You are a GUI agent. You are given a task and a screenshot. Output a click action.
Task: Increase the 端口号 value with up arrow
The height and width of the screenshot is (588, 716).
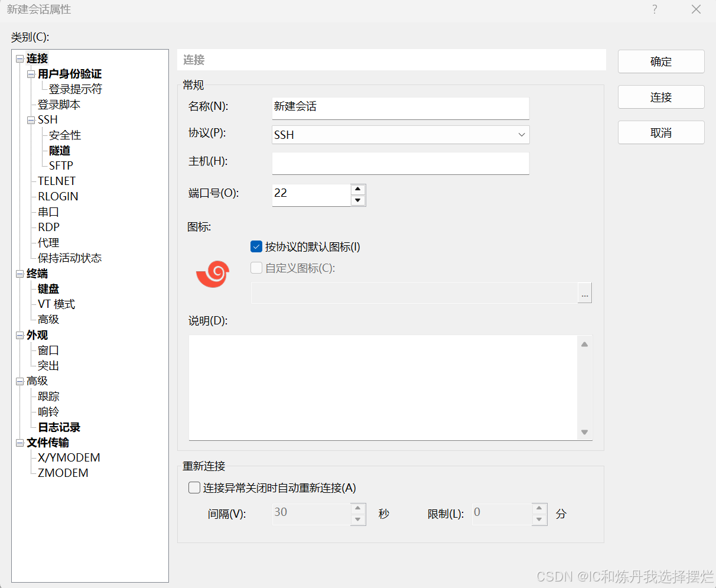pos(358,190)
